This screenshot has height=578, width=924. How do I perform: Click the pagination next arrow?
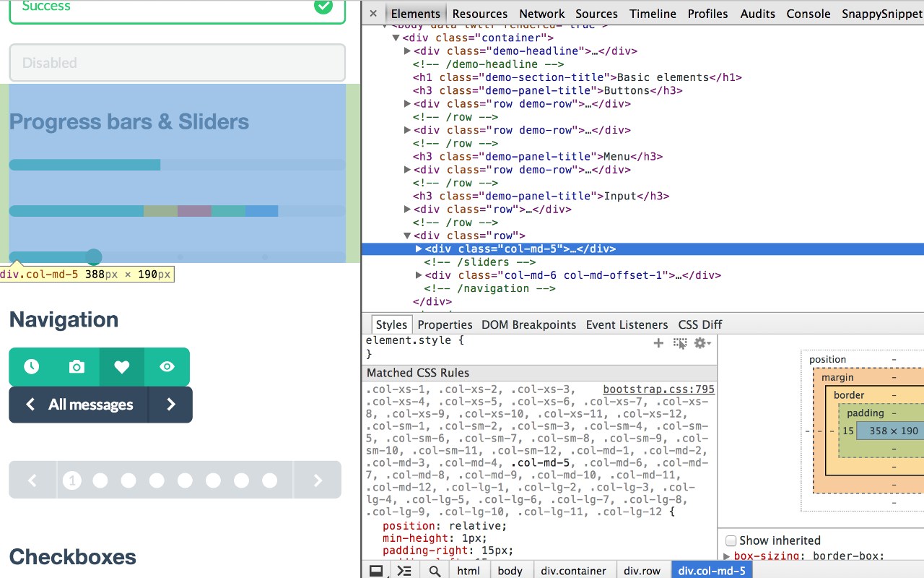tap(318, 480)
